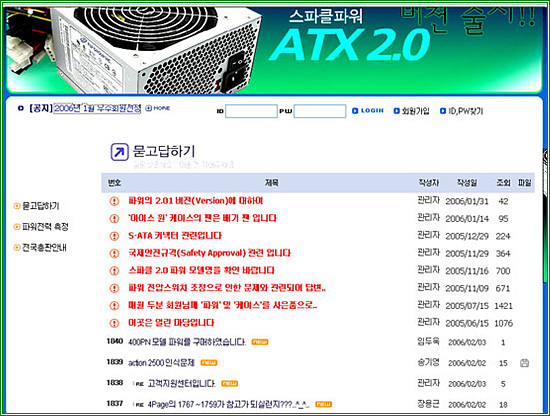Click view count 700
This screenshot has height=416, width=550.
pos(503,271)
